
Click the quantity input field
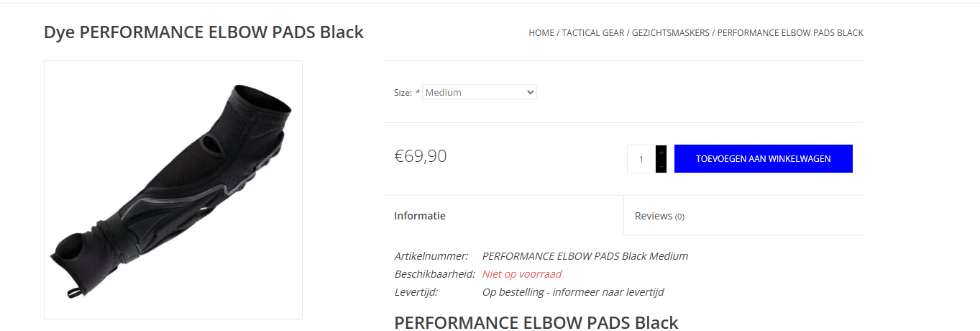[641, 159]
